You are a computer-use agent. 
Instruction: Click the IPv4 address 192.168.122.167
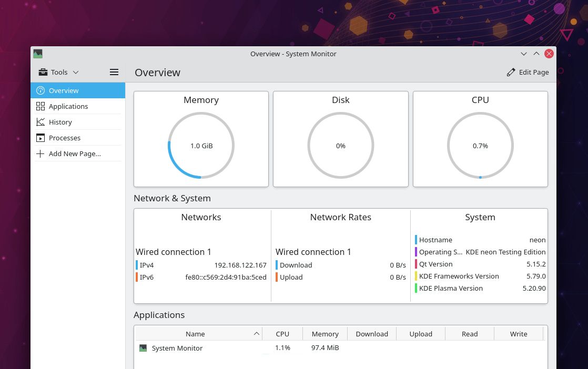(240, 265)
